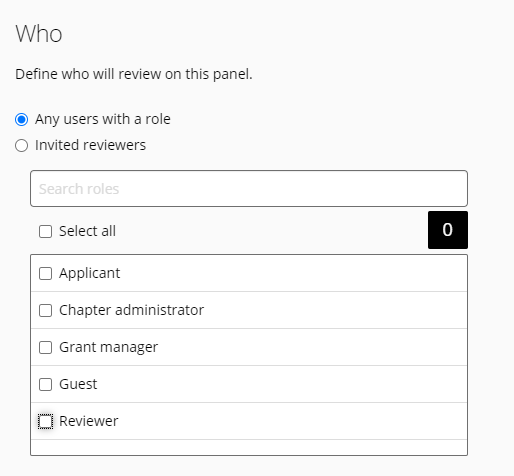Check the Guest role checkbox square

click(x=45, y=384)
